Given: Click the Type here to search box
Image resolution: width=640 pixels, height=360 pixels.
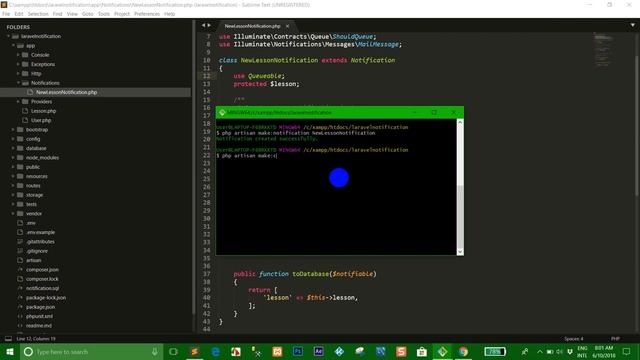Looking at the screenshot, I should (x=91, y=351).
